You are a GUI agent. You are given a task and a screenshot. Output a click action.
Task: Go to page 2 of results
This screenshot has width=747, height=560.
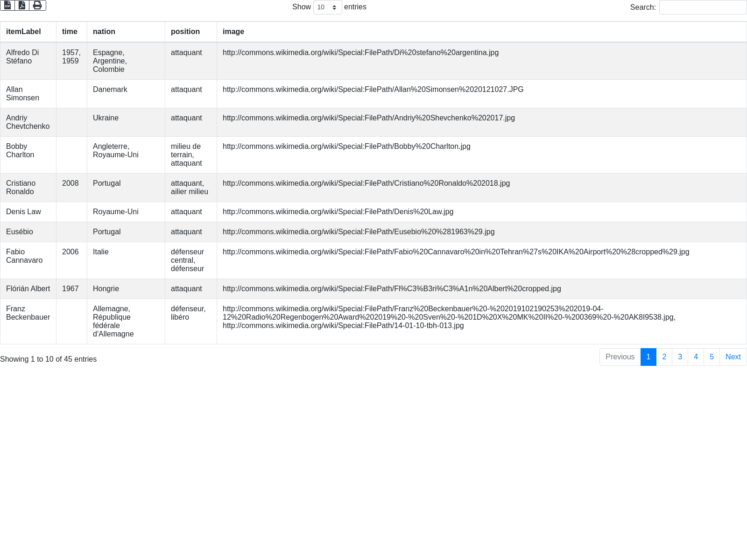[664, 357]
